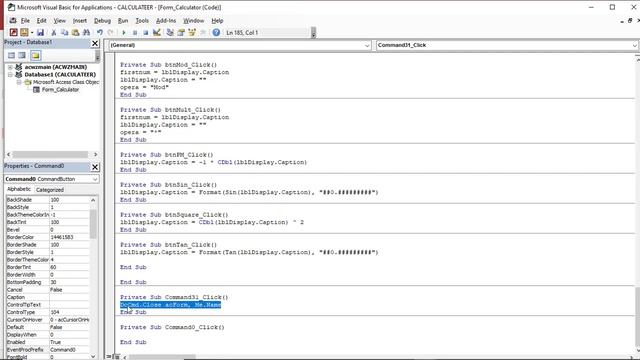
Task: Open the Run menu
Action: coord(123,20)
